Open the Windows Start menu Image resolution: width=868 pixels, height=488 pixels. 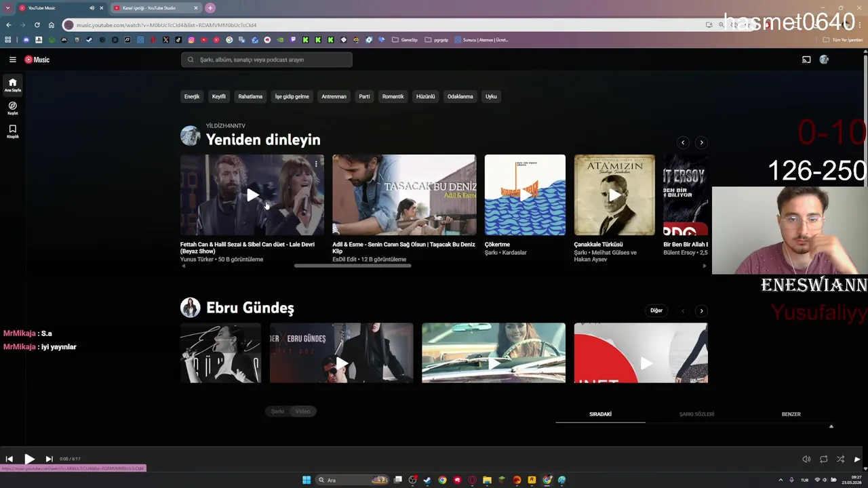click(307, 480)
